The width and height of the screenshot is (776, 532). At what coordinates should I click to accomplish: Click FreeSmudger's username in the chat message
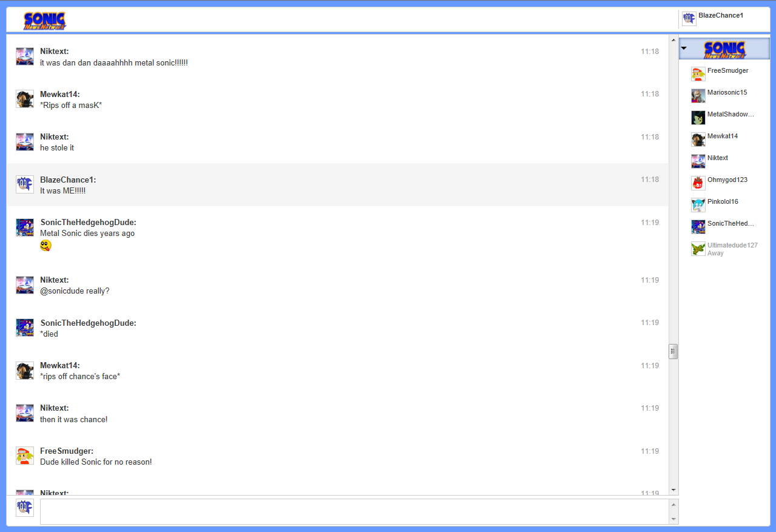pyautogui.click(x=66, y=451)
